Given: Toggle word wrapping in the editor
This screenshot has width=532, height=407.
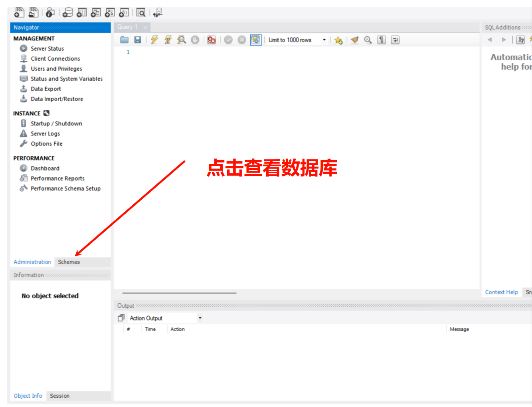Looking at the screenshot, I should click(x=395, y=40).
